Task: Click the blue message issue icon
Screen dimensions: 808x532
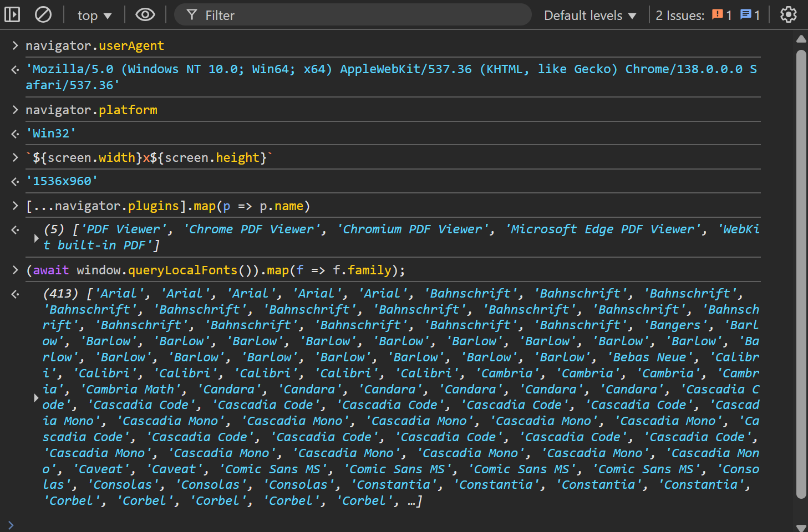Action: pos(746,14)
